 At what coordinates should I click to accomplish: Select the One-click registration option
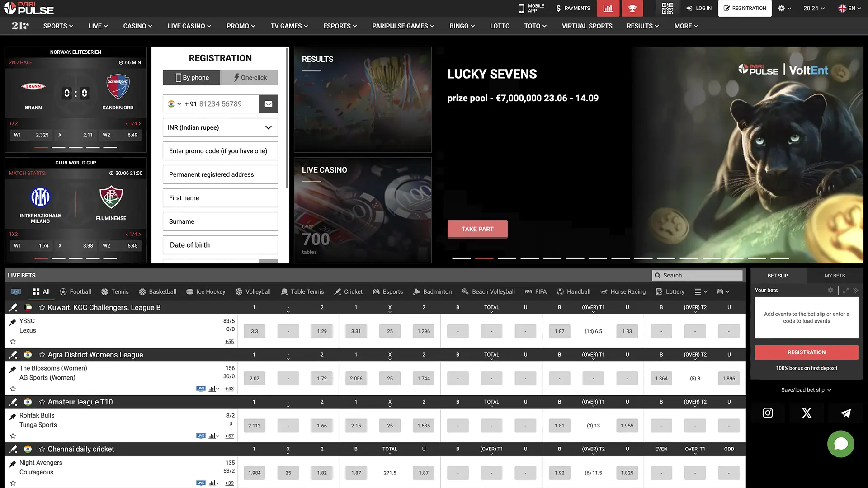coord(250,78)
